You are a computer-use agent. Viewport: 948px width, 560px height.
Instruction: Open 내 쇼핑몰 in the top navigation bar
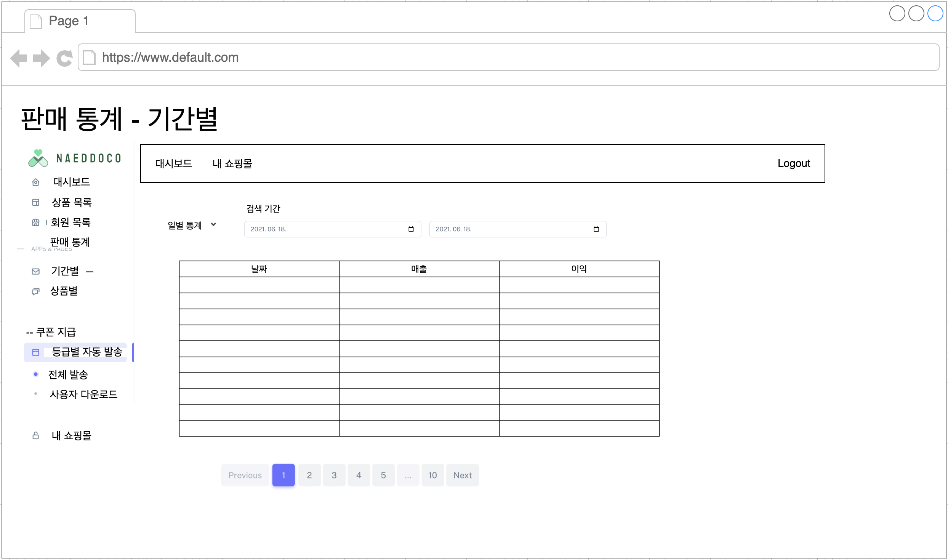click(x=232, y=163)
